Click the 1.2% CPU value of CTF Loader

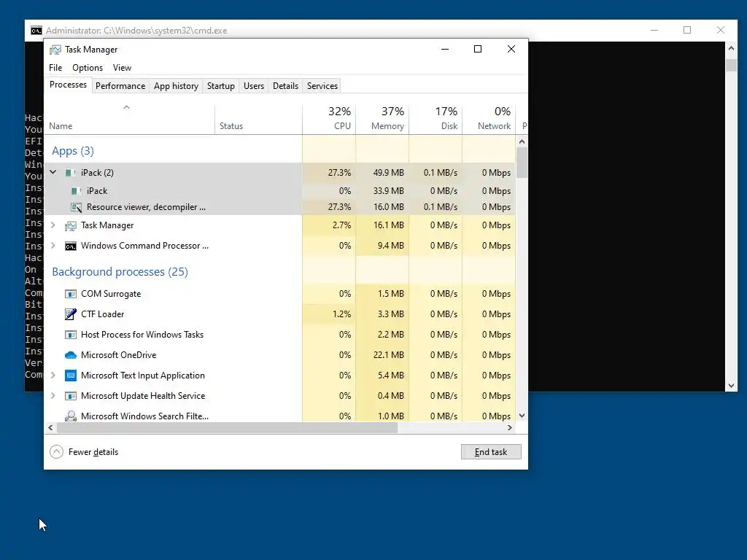(341, 314)
